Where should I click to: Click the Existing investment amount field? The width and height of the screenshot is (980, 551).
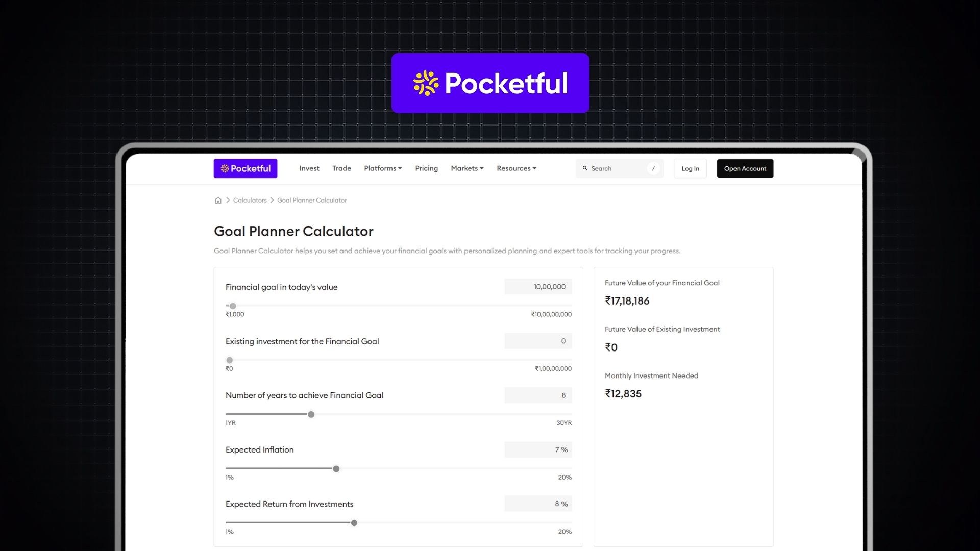coord(537,341)
